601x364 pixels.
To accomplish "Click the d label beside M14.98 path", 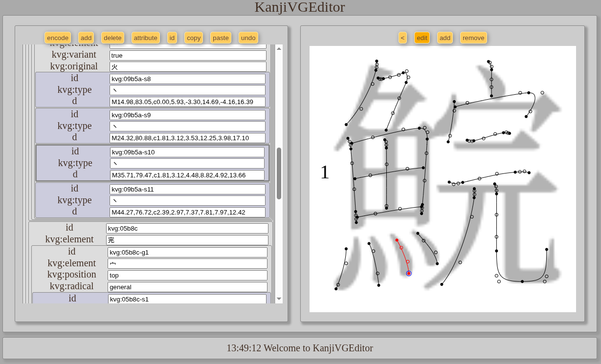I will 74,101.
